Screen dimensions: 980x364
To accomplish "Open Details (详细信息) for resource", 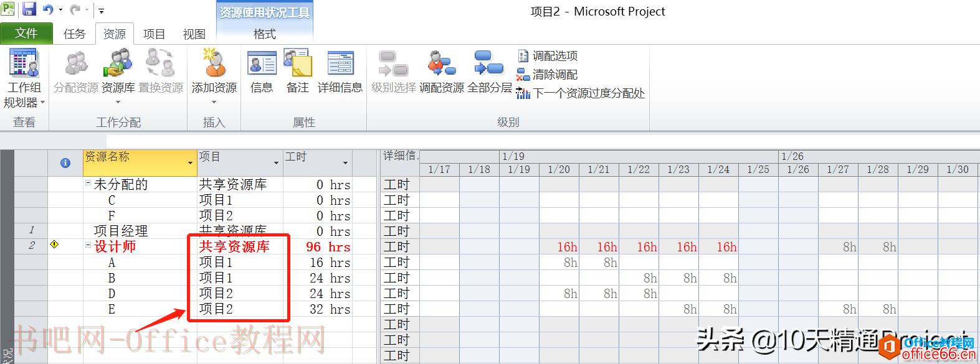I will pyautogui.click(x=340, y=72).
